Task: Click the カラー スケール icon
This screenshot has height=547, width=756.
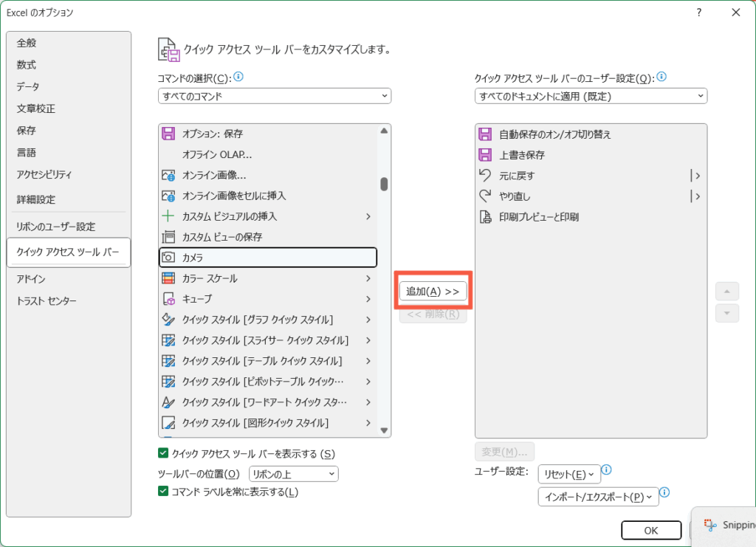Action: (x=168, y=278)
